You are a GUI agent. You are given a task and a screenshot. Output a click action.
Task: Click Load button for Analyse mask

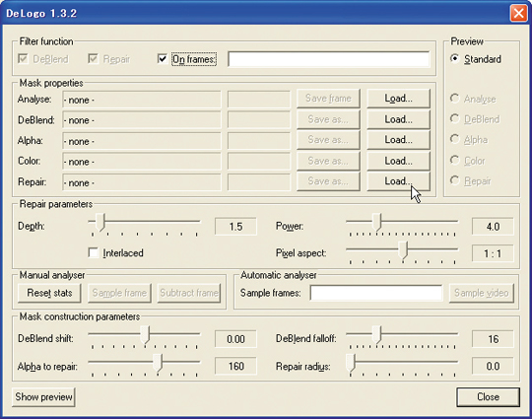398,99
